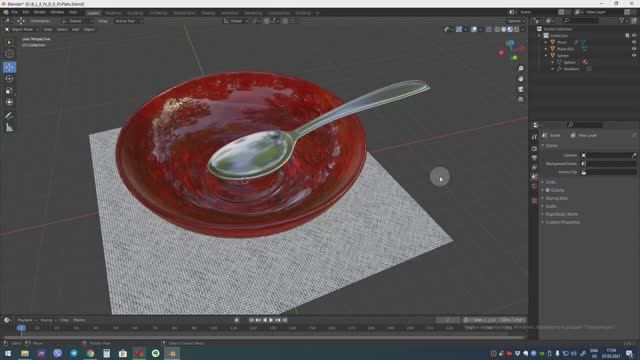Select the Transform tool
Screen dimensions: 640x360
[9, 102]
